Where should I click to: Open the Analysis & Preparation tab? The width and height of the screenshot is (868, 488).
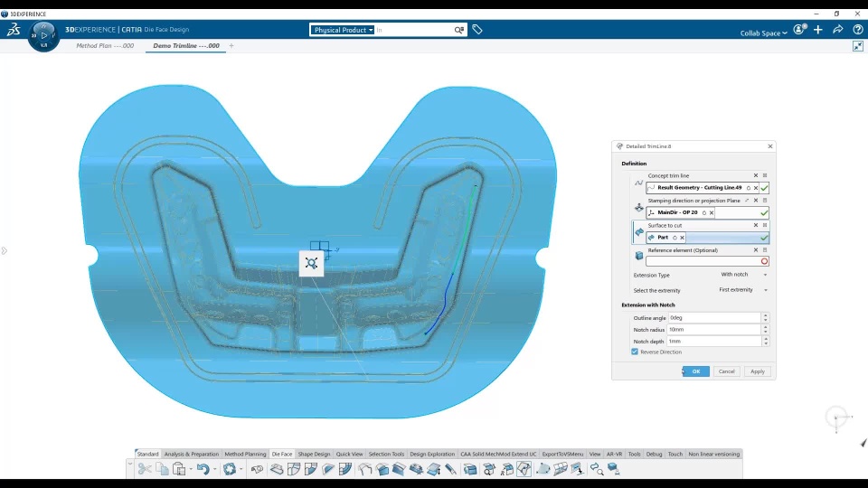tap(192, 455)
